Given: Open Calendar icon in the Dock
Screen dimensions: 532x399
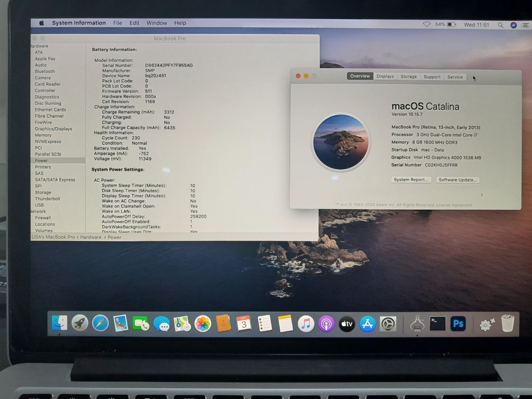Looking at the screenshot, I should (244, 323).
